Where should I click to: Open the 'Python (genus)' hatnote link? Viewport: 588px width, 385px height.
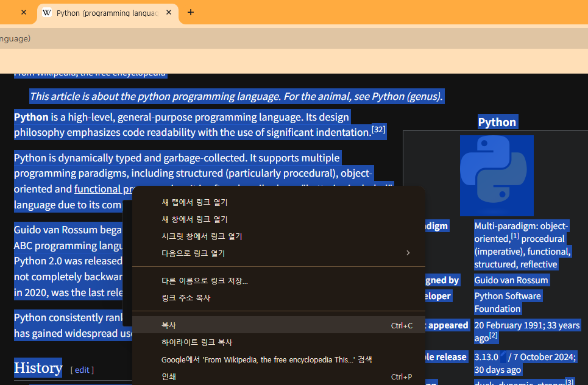pos(406,96)
